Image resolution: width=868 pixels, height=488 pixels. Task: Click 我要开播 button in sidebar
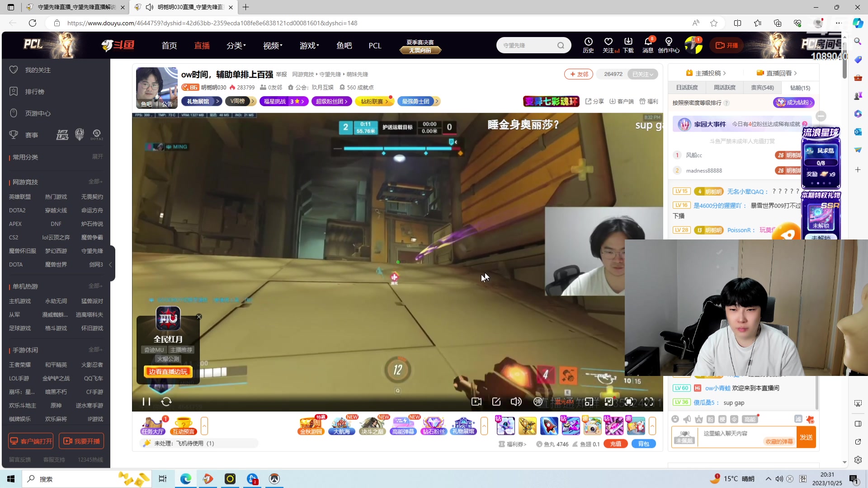click(x=81, y=441)
